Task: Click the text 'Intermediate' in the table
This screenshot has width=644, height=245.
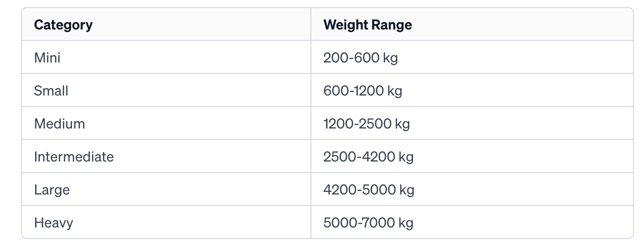Action: coord(74,156)
